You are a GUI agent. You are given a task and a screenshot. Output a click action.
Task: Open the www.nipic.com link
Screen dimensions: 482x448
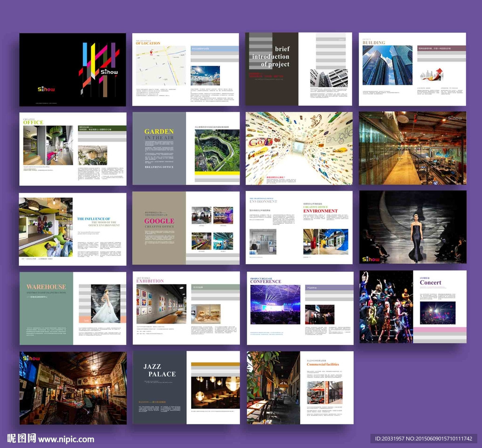coord(66,439)
